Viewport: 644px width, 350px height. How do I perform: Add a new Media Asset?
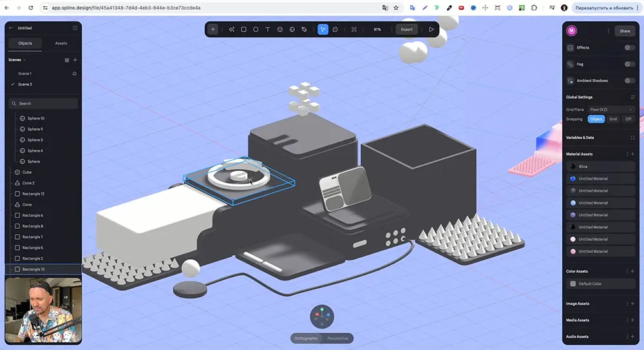pos(632,320)
